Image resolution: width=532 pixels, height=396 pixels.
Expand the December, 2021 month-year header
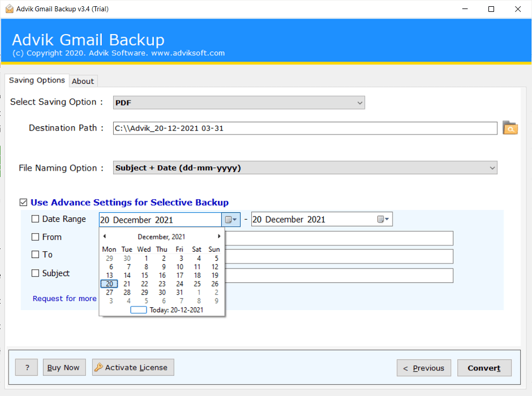coord(161,236)
